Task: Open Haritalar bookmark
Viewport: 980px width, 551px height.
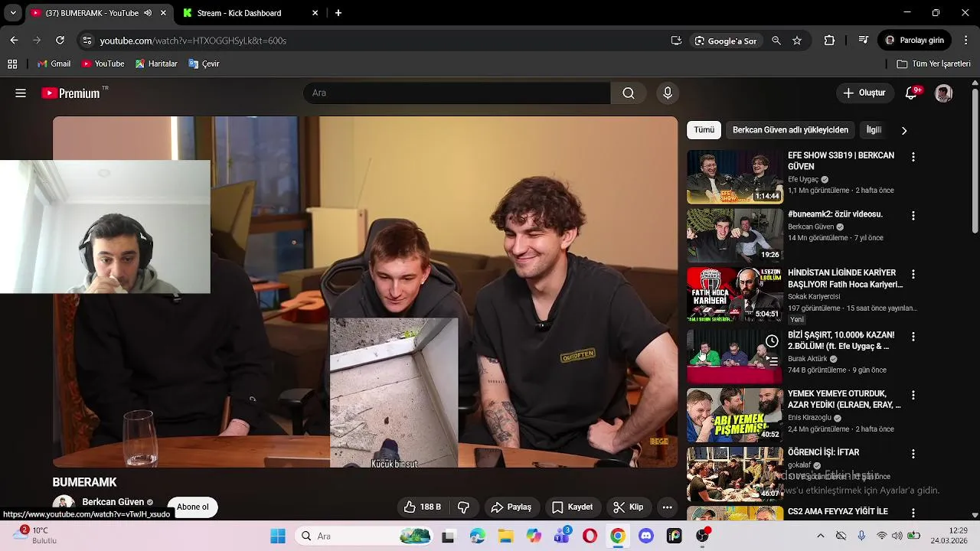Action: pos(156,64)
